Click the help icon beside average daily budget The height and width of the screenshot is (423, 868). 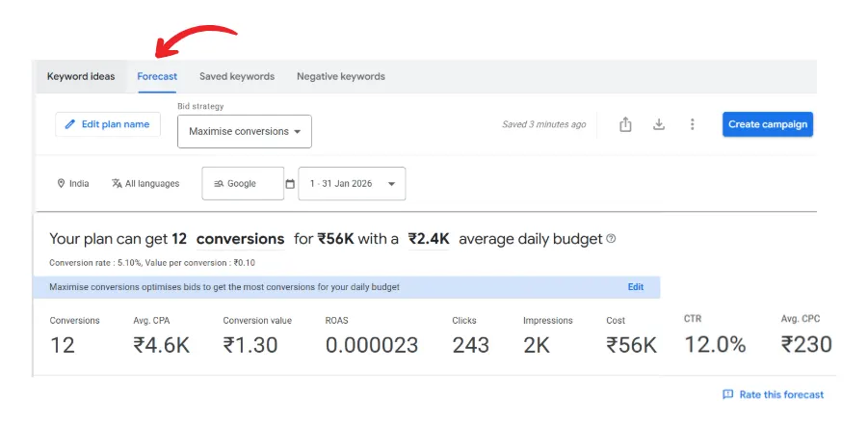(x=611, y=239)
